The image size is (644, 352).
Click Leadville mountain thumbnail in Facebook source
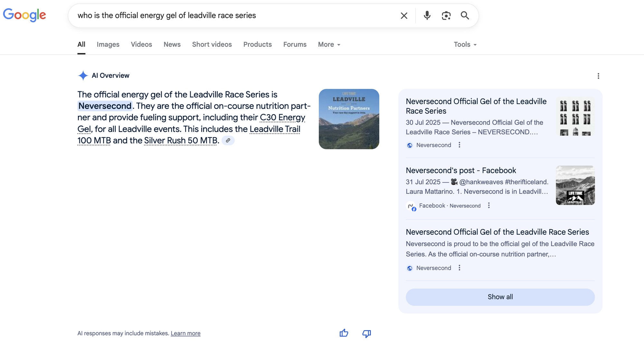pyautogui.click(x=575, y=185)
